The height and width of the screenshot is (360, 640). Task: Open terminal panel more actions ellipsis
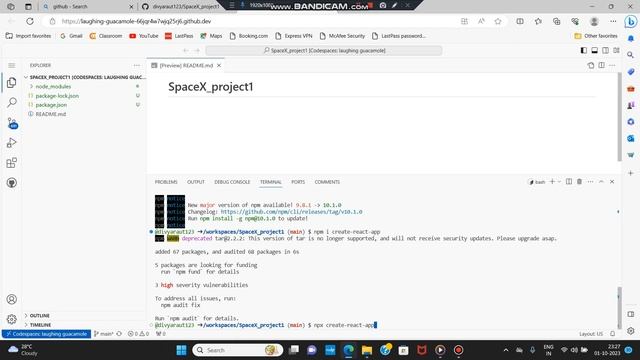point(591,182)
